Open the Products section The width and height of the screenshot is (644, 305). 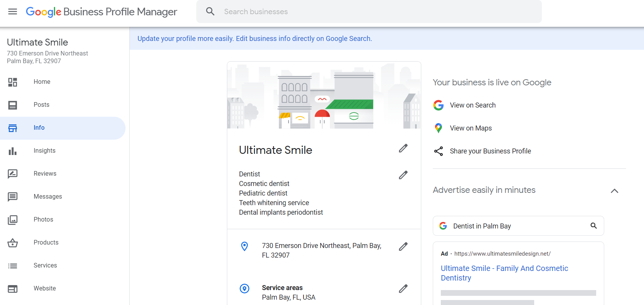[x=46, y=243]
